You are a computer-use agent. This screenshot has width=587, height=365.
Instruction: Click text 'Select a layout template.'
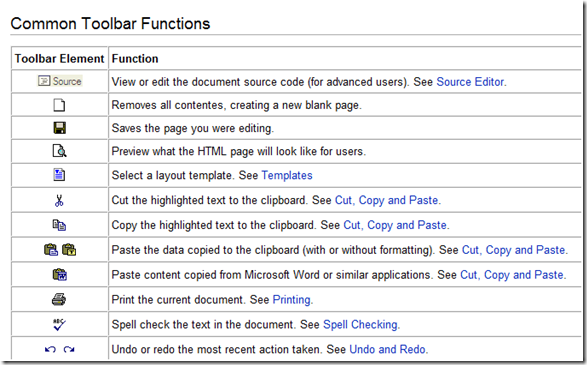coord(174,175)
